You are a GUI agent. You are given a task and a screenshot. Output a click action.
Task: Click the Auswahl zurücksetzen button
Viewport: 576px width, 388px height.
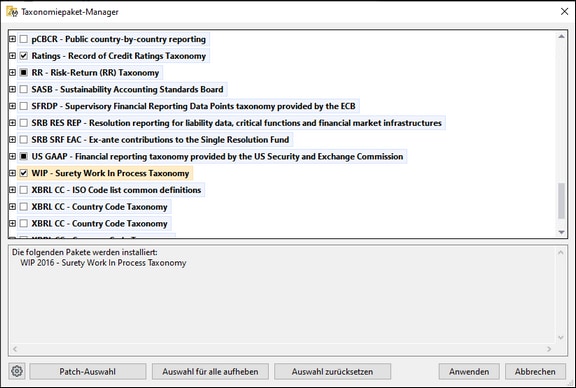click(332, 371)
